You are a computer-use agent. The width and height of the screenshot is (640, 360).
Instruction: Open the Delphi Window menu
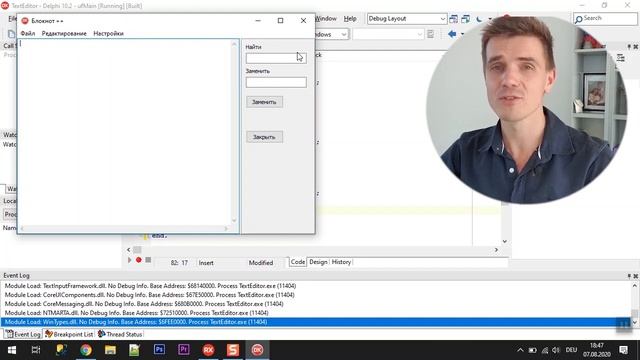tap(326, 18)
